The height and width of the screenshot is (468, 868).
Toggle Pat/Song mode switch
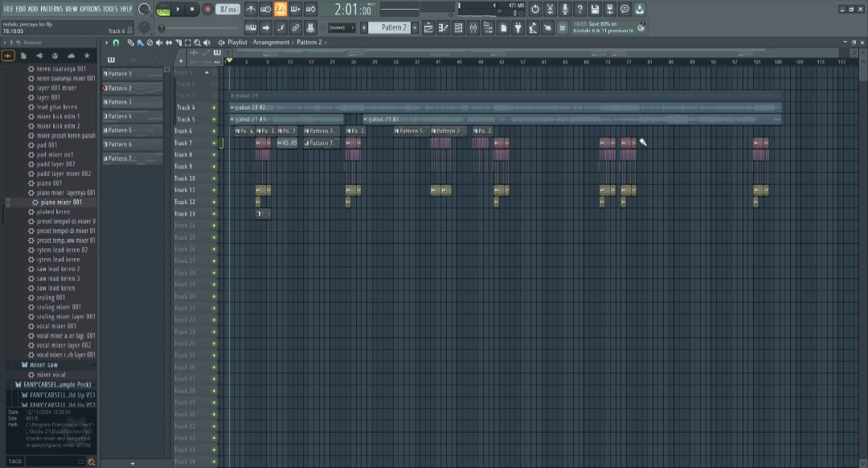click(x=163, y=9)
